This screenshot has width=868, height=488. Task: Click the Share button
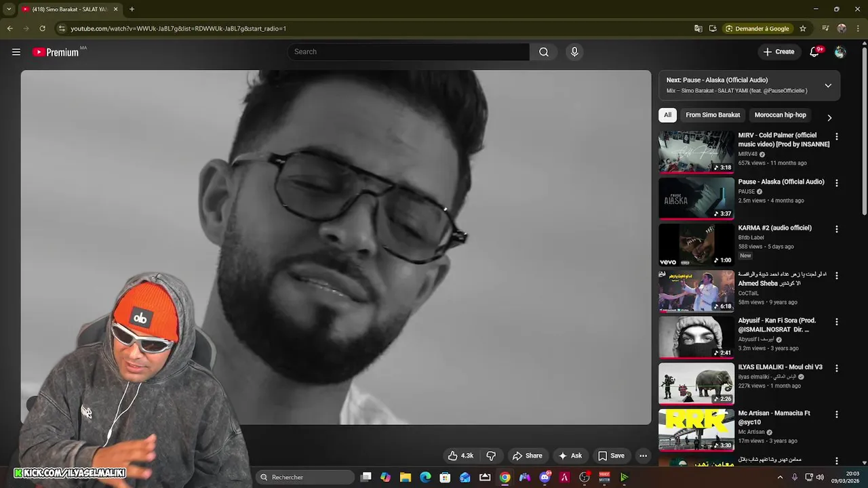tap(527, 455)
